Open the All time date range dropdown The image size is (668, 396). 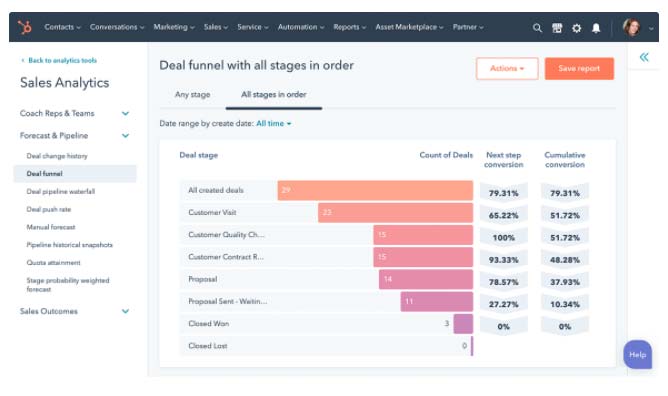pyautogui.click(x=274, y=123)
